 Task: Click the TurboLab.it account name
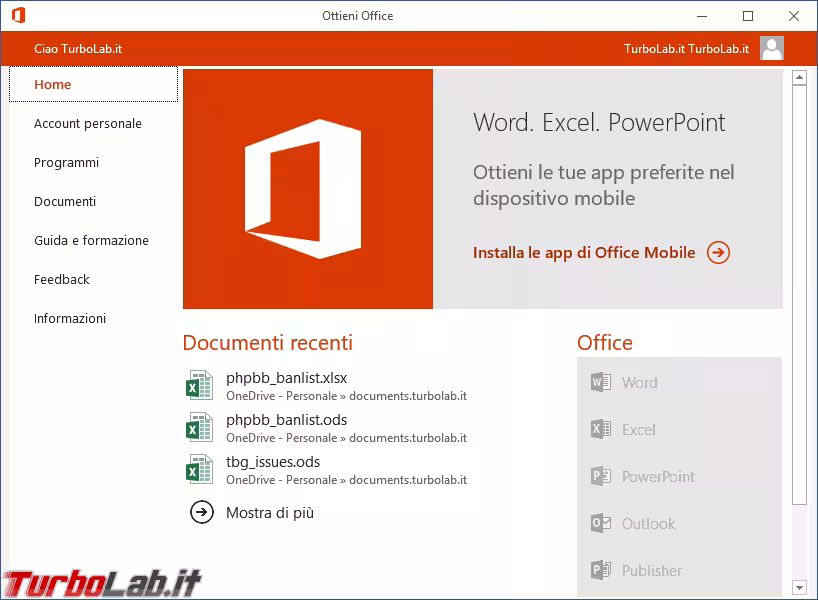686,49
